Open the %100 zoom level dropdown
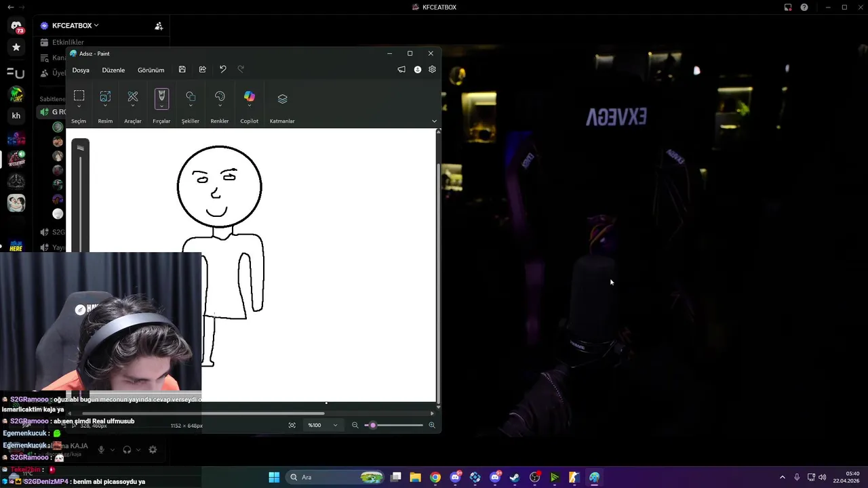The height and width of the screenshot is (488, 868). (x=323, y=425)
